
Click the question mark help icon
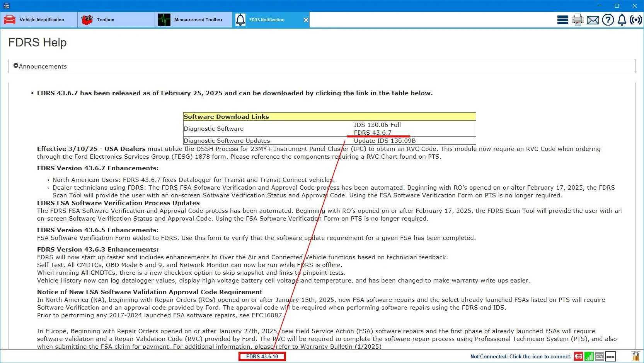(x=608, y=20)
